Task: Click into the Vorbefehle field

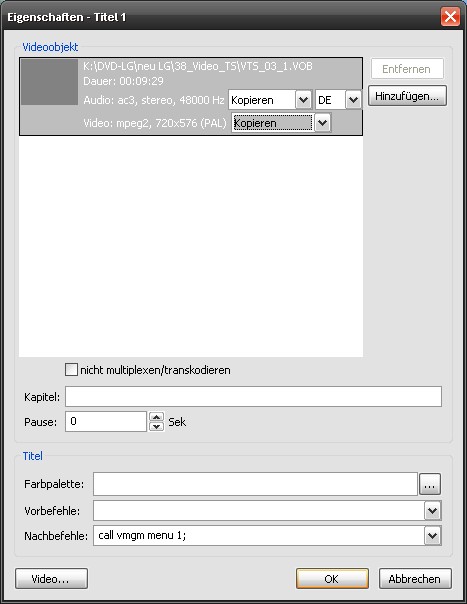Action: pos(259,511)
